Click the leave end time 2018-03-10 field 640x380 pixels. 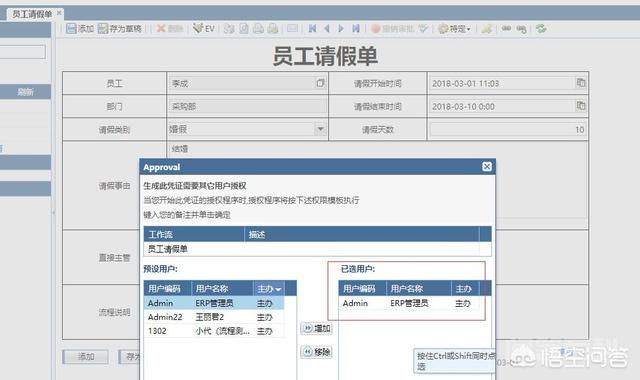click(x=503, y=107)
